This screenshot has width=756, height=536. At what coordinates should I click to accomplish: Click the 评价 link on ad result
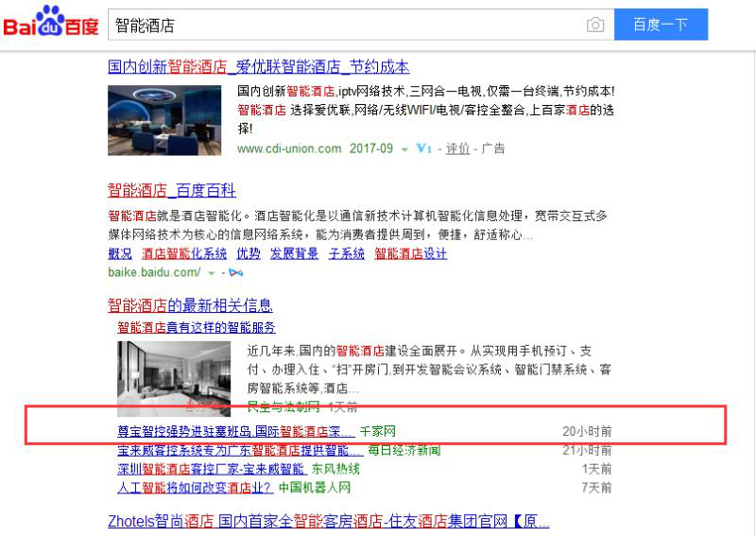point(457,148)
